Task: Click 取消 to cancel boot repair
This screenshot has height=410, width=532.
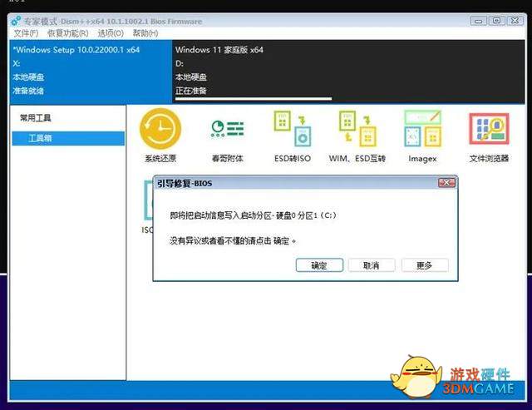Action: [372, 265]
